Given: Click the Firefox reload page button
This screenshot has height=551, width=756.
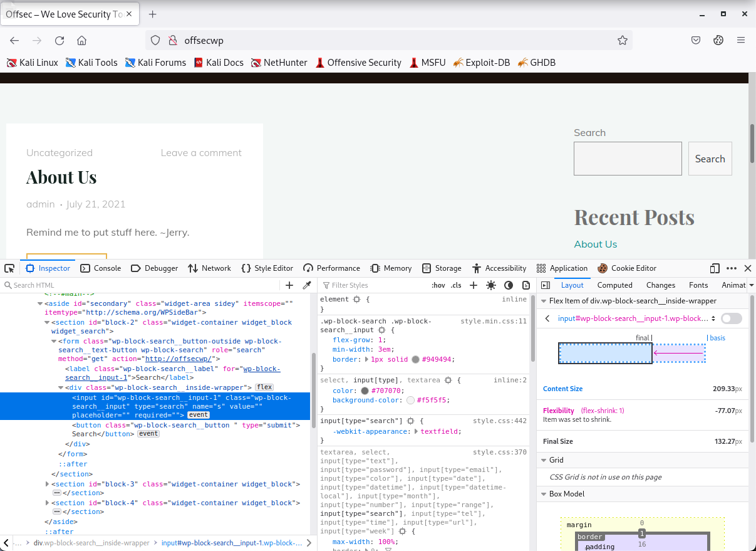Looking at the screenshot, I should (x=60, y=41).
